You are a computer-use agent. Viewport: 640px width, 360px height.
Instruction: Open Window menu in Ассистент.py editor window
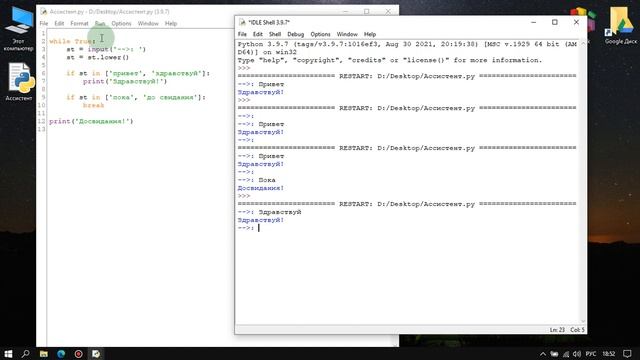(x=148, y=23)
